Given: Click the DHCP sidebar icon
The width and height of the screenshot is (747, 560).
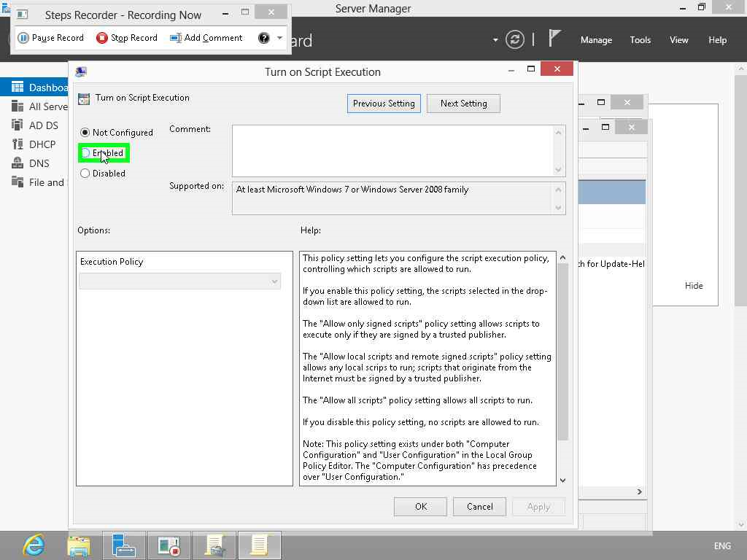Looking at the screenshot, I should pyautogui.click(x=18, y=144).
